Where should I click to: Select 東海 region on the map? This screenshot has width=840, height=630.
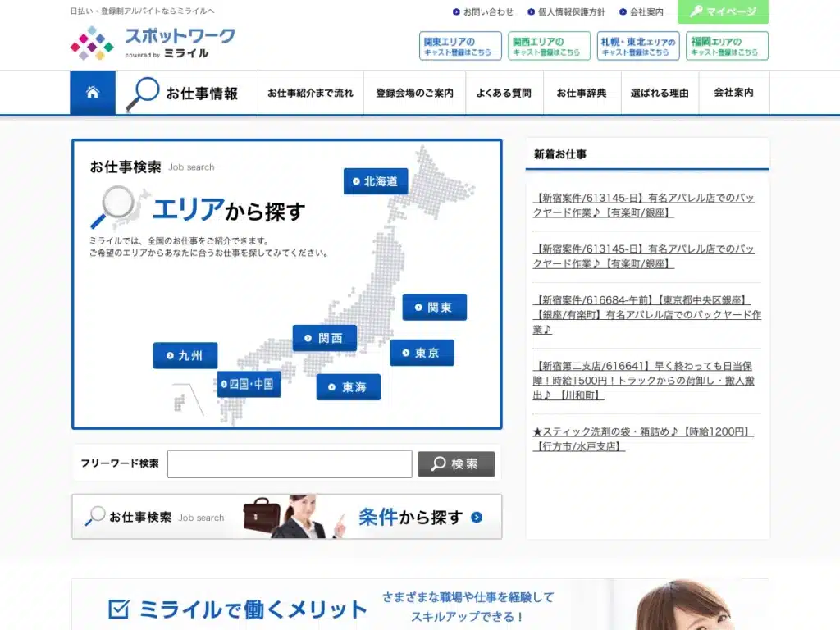348,387
